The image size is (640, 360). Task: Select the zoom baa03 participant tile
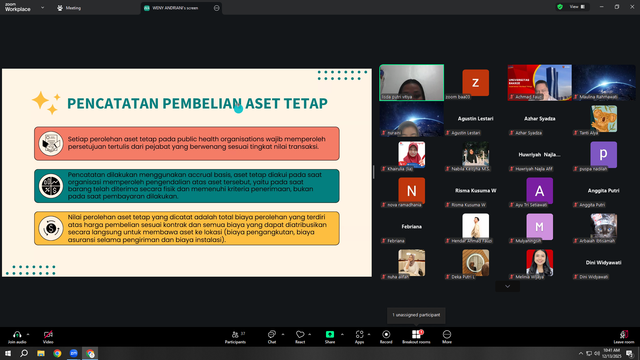[476, 82]
